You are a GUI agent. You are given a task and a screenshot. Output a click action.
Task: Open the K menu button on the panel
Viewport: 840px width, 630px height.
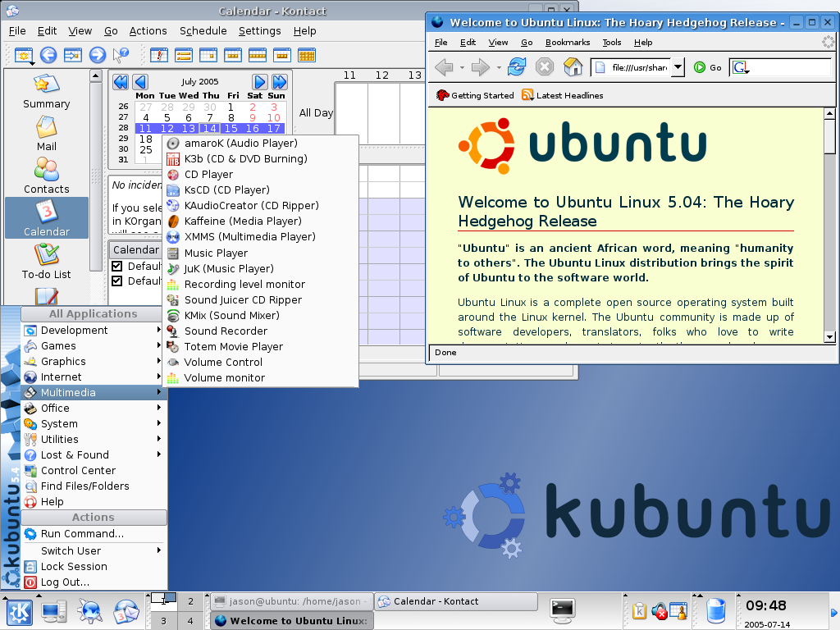(20, 612)
